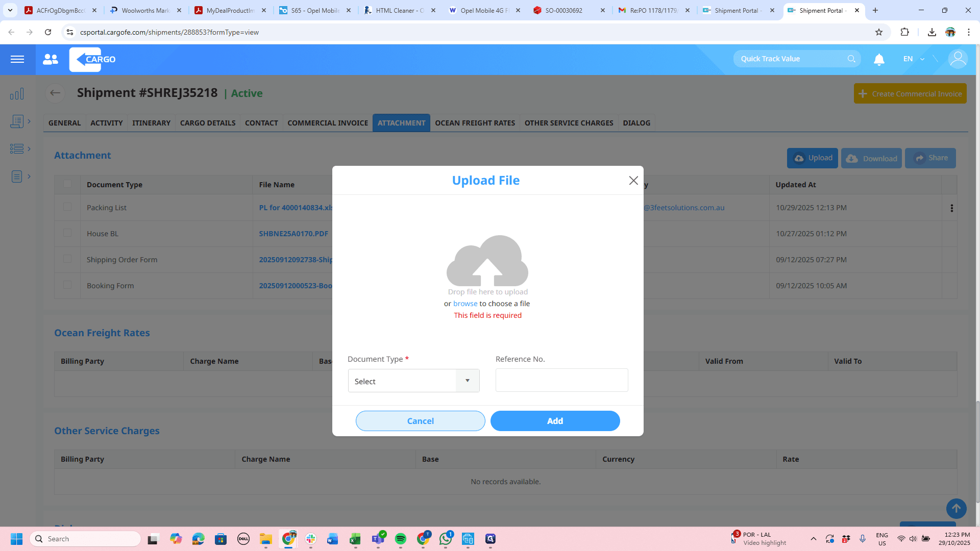This screenshot has height=551, width=980.
Task: Switch to the CARGO DETAILS tab
Action: pos(208,123)
